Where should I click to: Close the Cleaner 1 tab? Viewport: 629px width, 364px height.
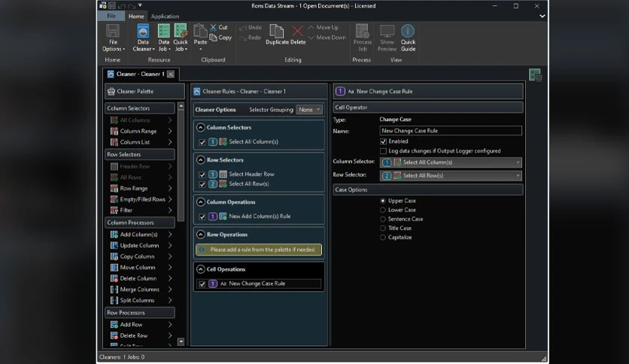(171, 74)
